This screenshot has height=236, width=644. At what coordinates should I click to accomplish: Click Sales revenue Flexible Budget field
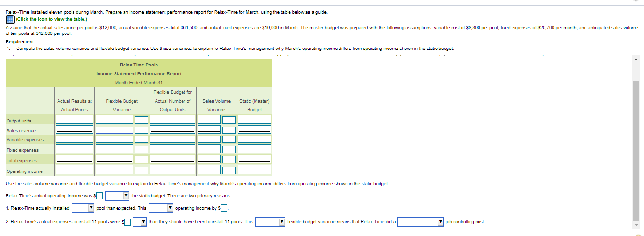pos(173,130)
